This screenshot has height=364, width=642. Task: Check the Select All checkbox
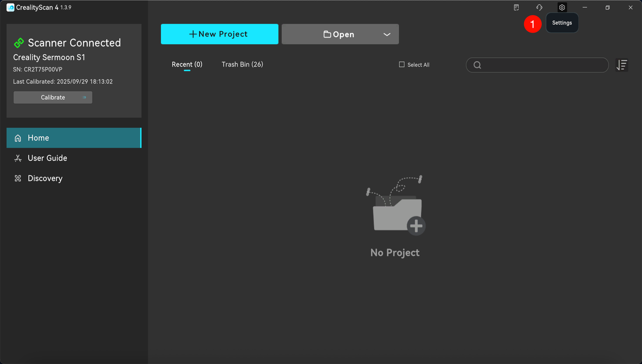point(401,64)
